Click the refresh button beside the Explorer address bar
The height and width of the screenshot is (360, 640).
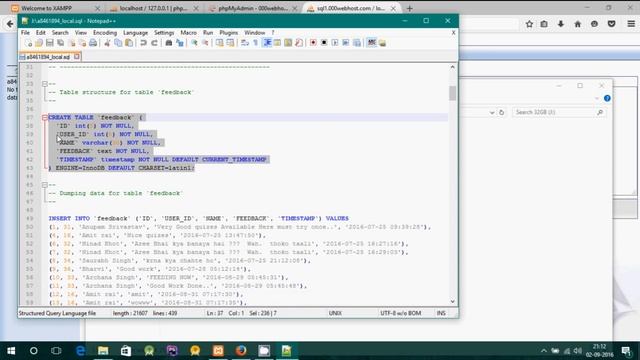pos(502,112)
